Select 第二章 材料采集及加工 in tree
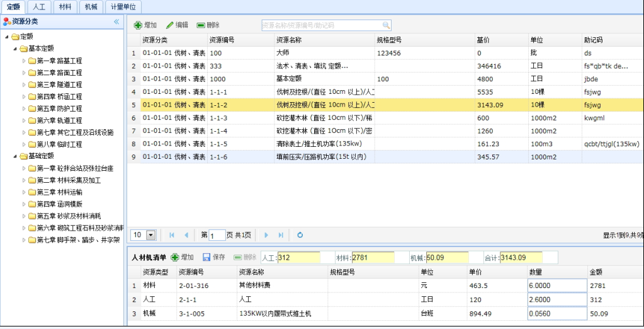Screen dimensions: 644x329 (69, 180)
